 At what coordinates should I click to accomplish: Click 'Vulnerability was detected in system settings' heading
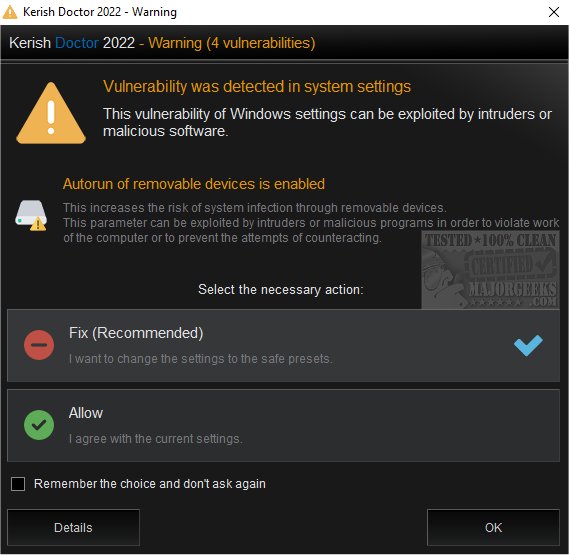[x=257, y=86]
